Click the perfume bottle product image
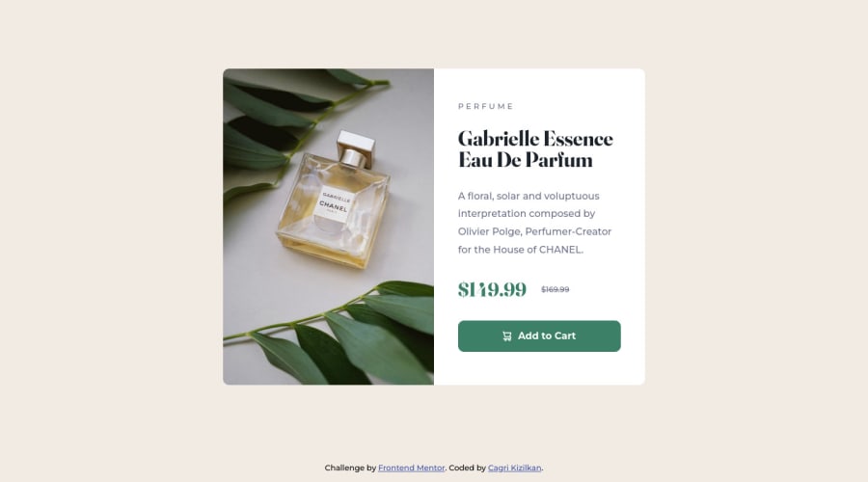Viewport: 868px width, 482px height. click(x=328, y=227)
